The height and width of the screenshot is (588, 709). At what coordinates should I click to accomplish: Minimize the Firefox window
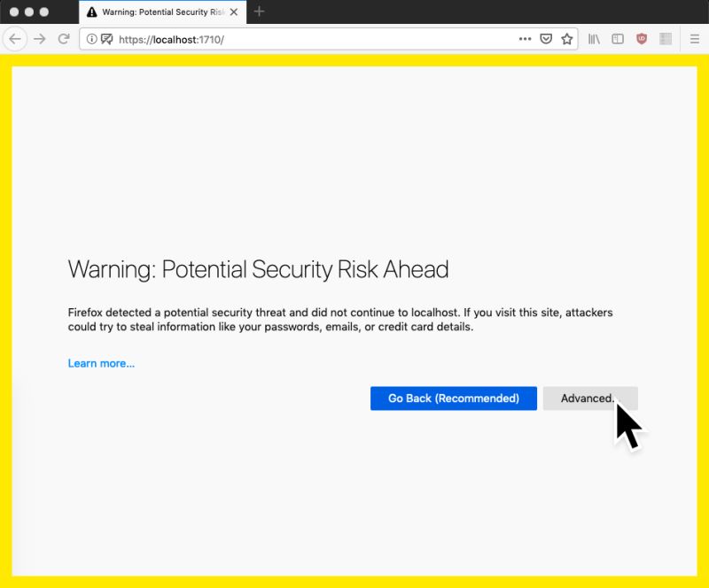pyautogui.click(x=29, y=12)
